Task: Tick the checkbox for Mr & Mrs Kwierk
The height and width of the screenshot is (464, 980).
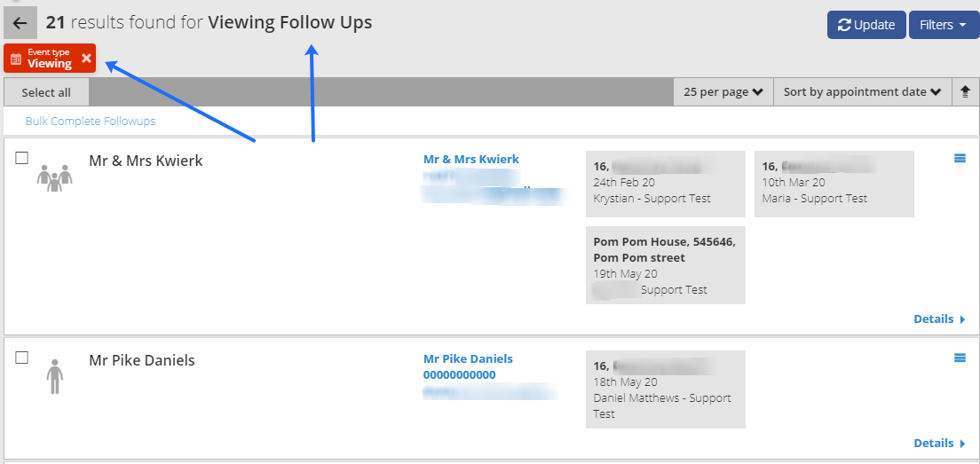Action: coord(22,158)
